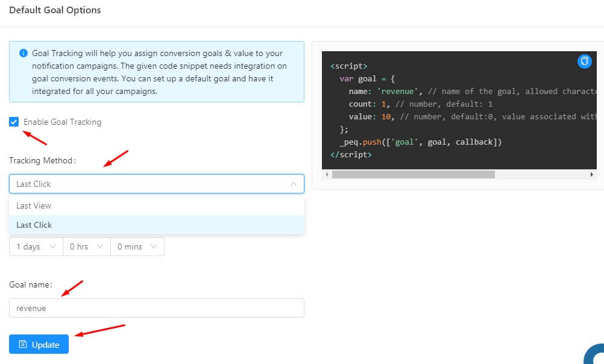Uncheck the Enable Goal Tracking checkbox
Viewport: 604px width, 364px height.
click(x=14, y=122)
